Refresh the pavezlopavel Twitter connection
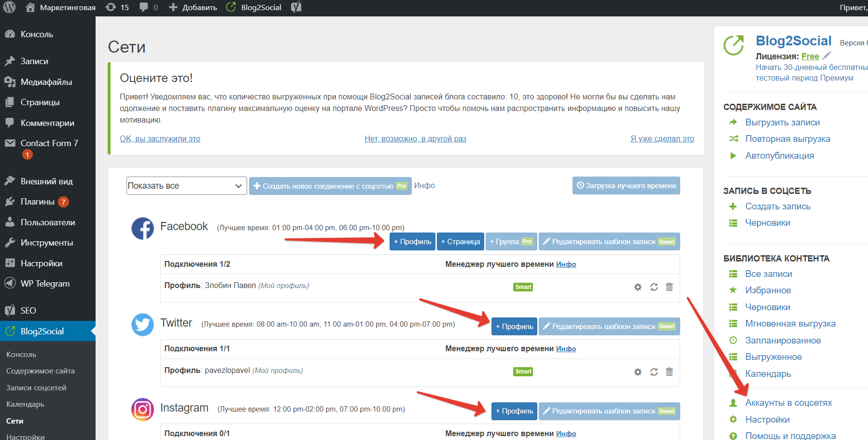868x440 pixels. 654,372
